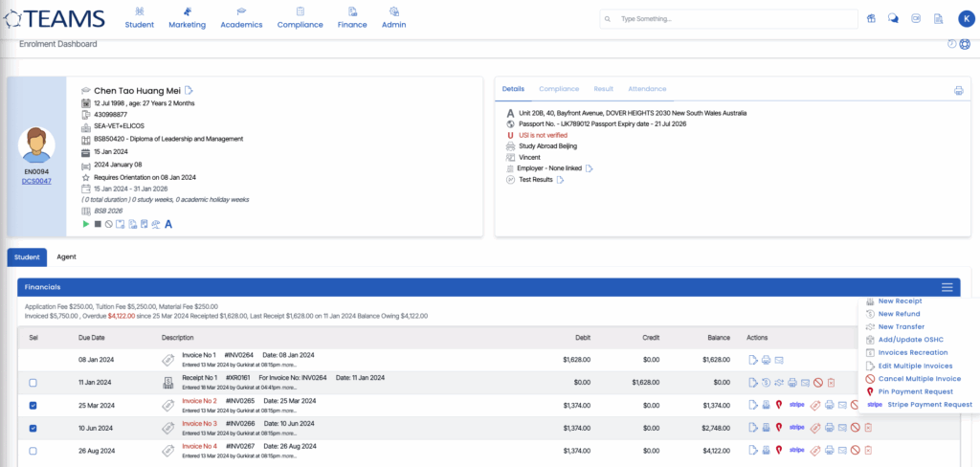Open the Finance menu in top navigation
This screenshot has width=980, height=467.
(352, 17)
